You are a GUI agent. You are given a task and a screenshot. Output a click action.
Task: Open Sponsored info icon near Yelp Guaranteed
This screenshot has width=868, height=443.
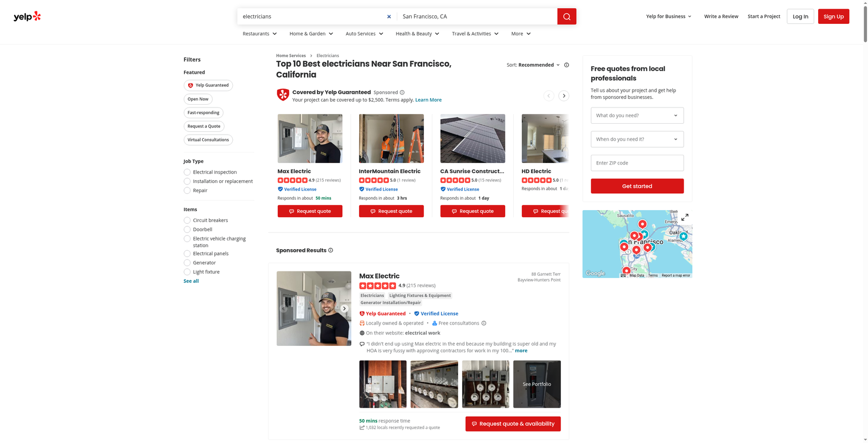coord(402,92)
